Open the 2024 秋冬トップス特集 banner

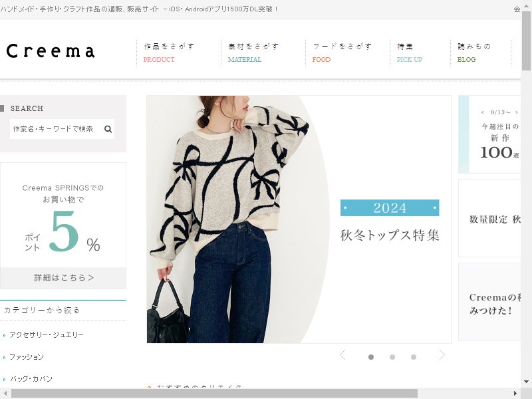tap(299, 219)
